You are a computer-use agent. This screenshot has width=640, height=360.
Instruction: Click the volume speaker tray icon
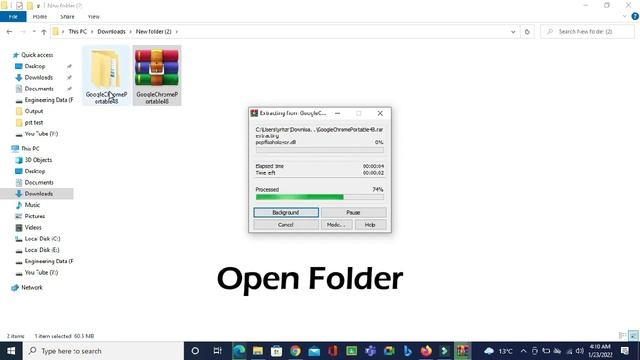pos(580,351)
